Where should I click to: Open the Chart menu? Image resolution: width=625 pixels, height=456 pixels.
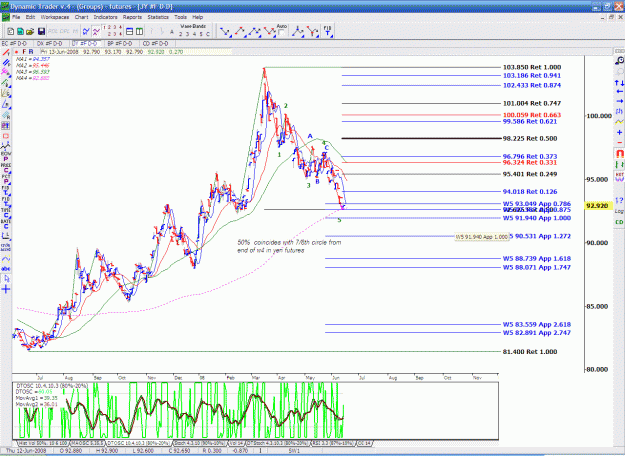(81, 17)
